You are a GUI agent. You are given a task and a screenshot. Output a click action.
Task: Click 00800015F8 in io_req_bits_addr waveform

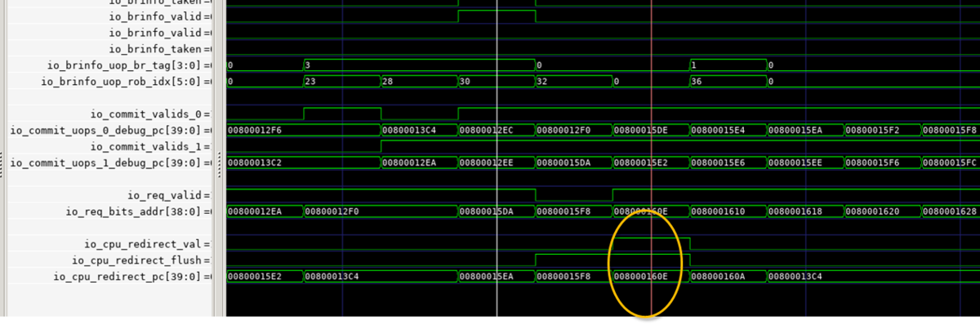pos(564,211)
